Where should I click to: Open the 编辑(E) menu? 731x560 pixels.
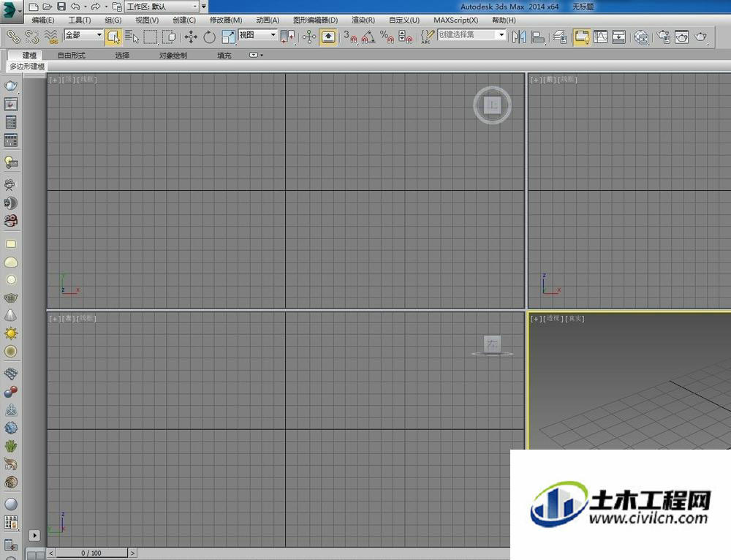(x=43, y=20)
